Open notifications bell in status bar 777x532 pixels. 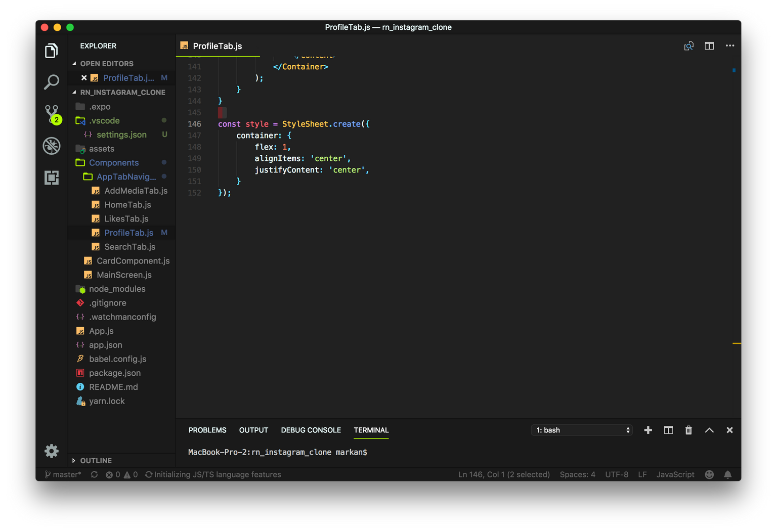pyautogui.click(x=727, y=474)
